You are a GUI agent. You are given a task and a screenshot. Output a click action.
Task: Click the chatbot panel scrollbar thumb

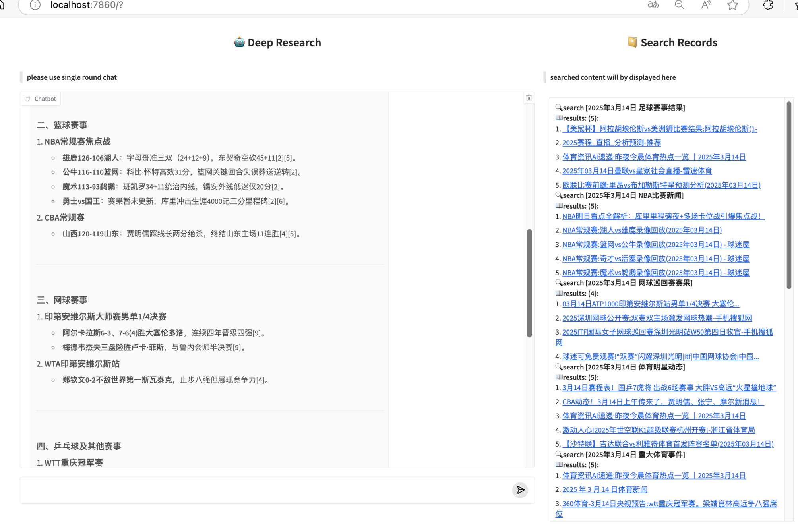[x=529, y=283]
